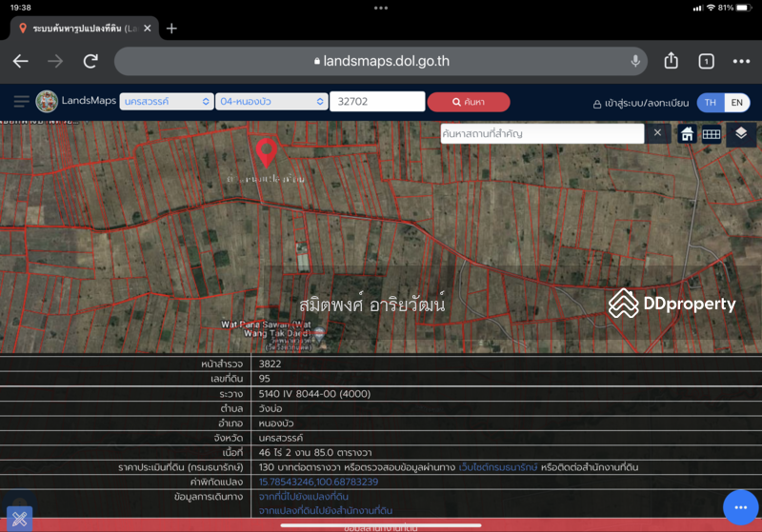
Task: Click the red location pin marker
Action: point(267,152)
